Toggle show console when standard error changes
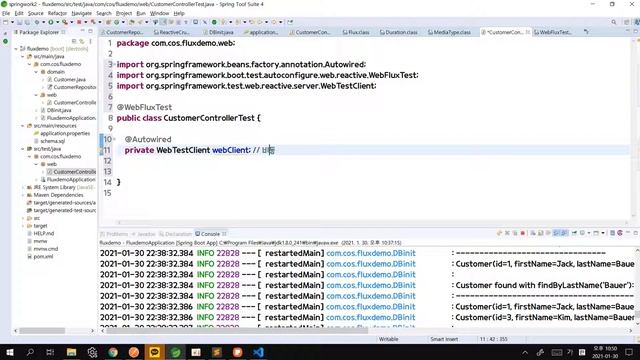 (564, 233)
